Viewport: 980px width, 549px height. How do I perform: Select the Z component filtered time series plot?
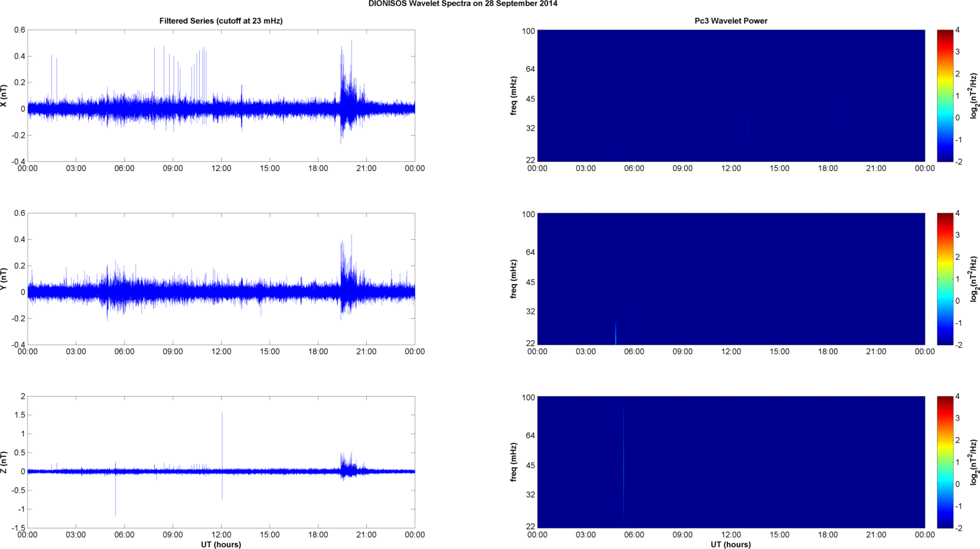221,462
